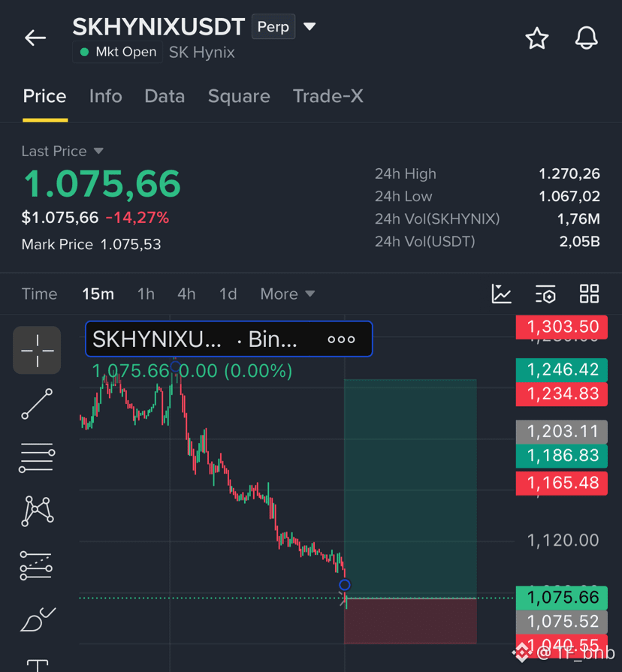Click the green take-profit zone of position

(x=410, y=488)
